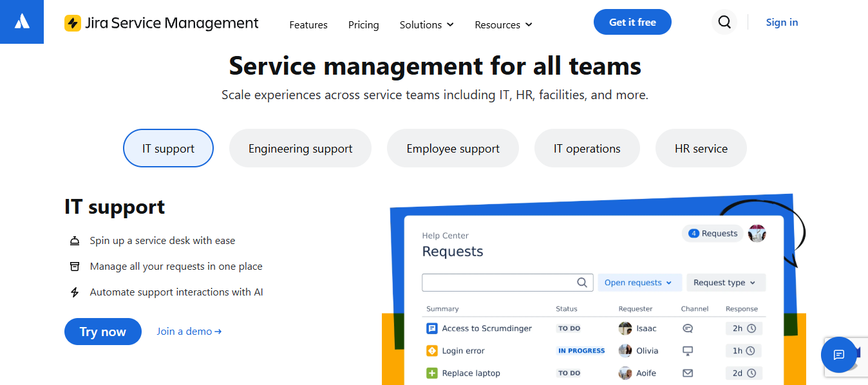
Task: Click the magnifier icon inside Requests search box
Action: point(582,283)
